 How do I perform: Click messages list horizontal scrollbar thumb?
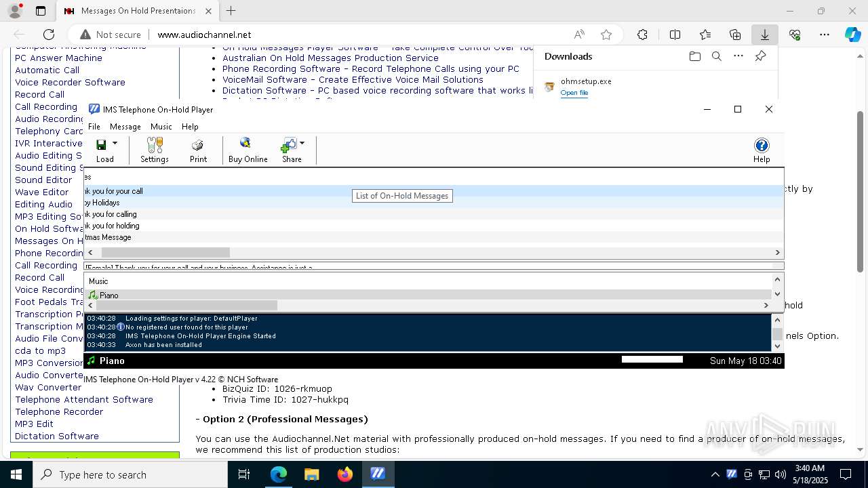coord(165,252)
